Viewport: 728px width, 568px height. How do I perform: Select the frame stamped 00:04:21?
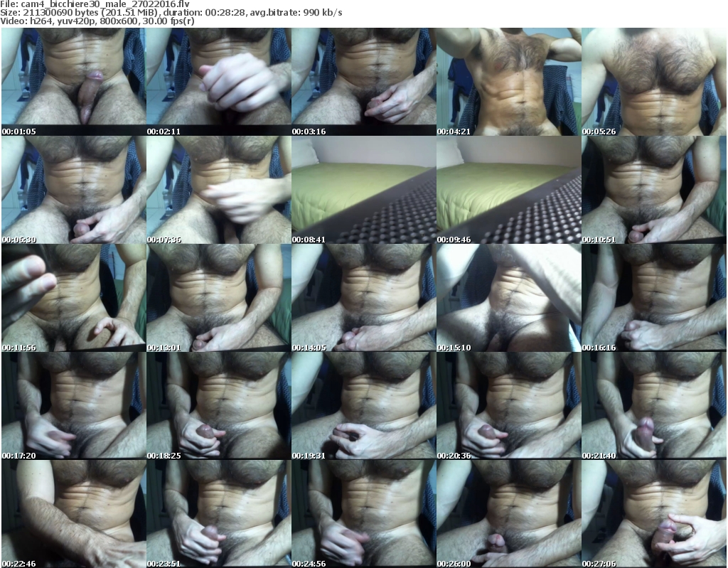(x=509, y=82)
